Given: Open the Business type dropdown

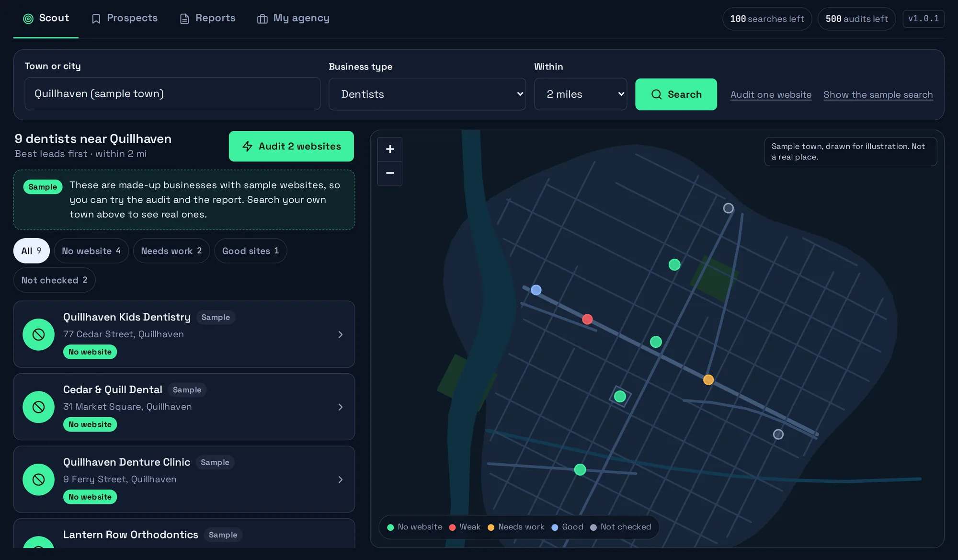Looking at the screenshot, I should coord(427,94).
